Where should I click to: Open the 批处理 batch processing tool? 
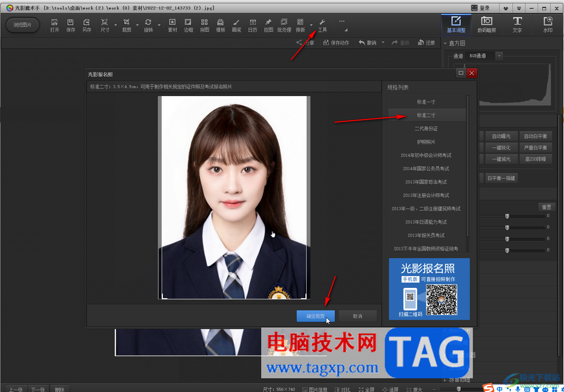click(x=284, y=25)
